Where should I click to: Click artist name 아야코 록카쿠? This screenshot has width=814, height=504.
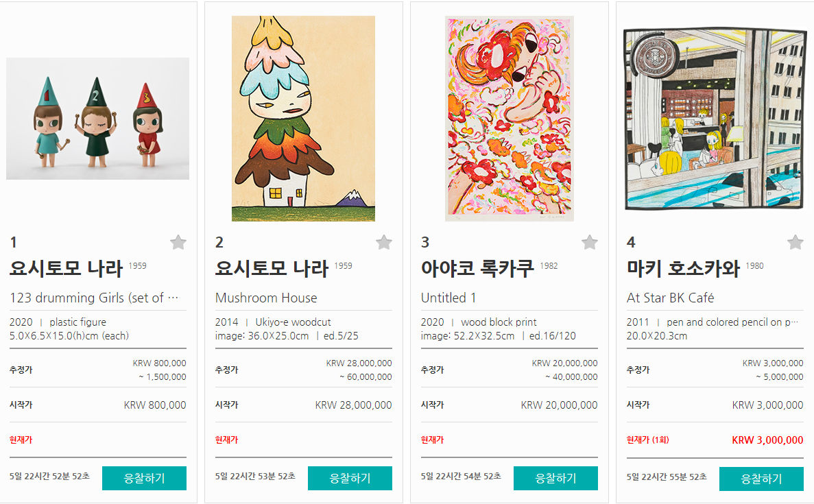click(x=477, y=268)
